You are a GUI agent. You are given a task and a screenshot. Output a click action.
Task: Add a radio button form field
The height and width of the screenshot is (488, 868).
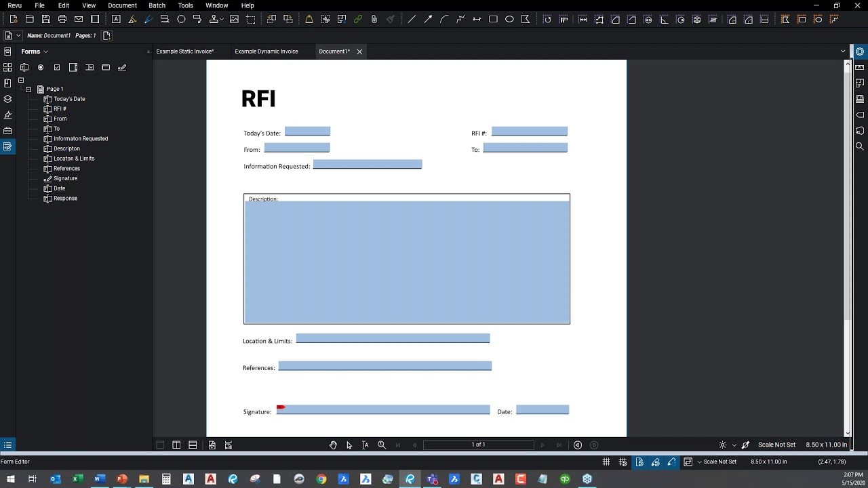[41, 67]
